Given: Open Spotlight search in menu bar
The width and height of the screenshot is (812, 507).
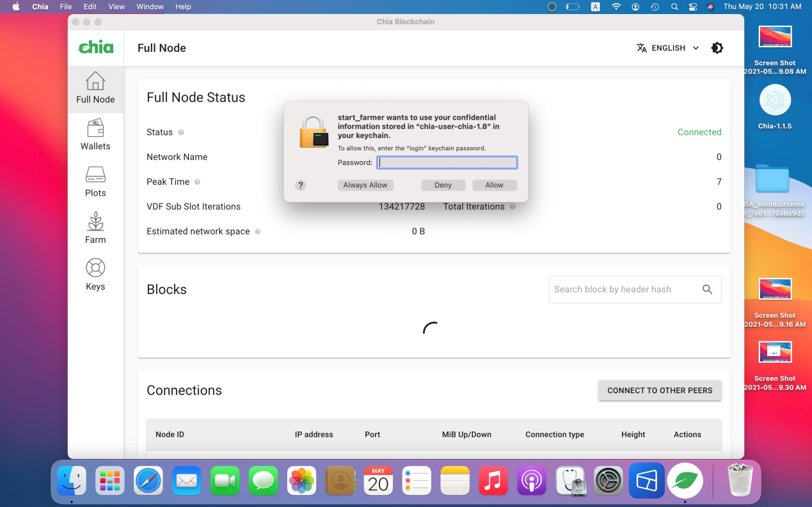Looking at the screenshot, I should pyautogui.click(x=674, y=6).
